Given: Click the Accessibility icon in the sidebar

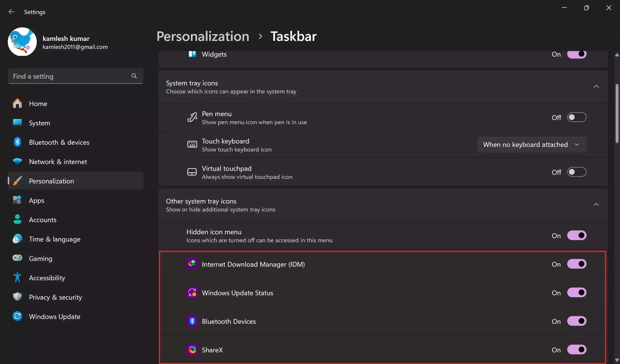Looking at the screenshot, I should point(17,278).
